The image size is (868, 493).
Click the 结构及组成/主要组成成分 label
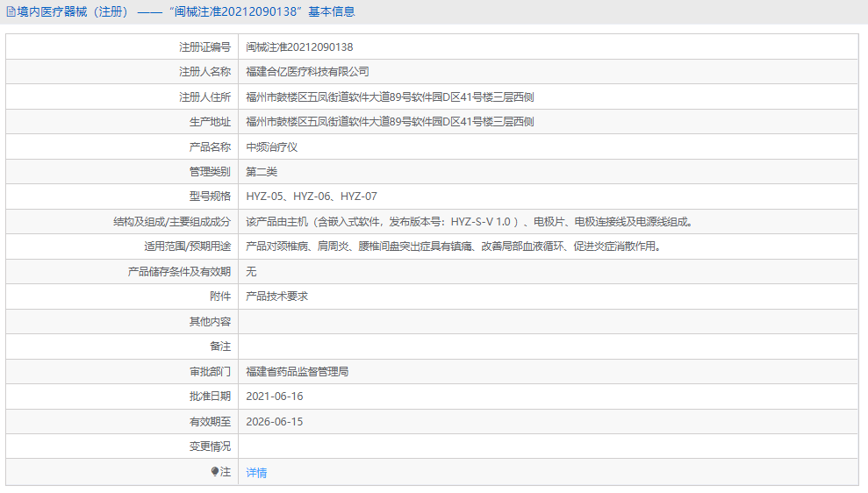point(172,222)
